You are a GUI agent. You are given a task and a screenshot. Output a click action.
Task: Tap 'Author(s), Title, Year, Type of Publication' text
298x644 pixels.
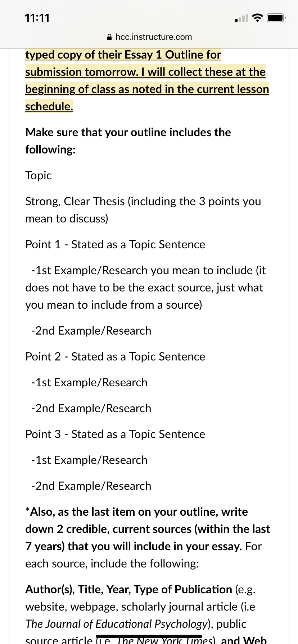[x=128, y=589]
